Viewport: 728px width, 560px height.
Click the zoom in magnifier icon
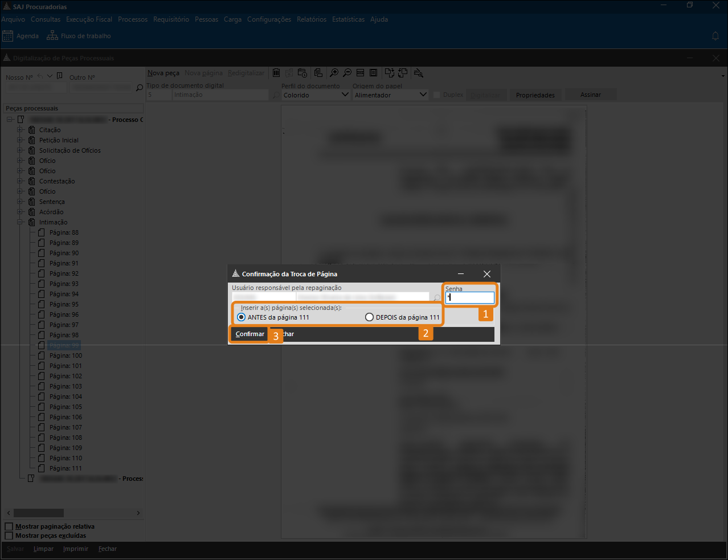click(x=334, y=73)
